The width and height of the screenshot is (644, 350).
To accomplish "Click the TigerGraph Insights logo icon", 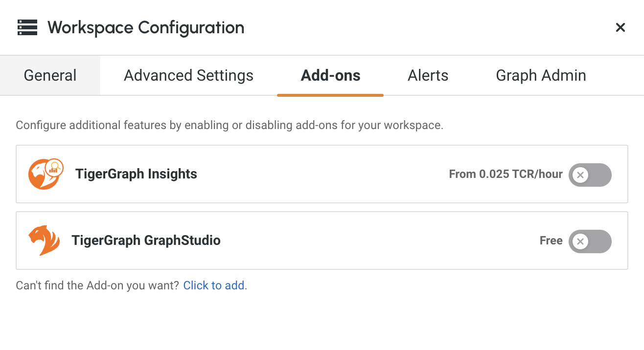I will [45, 174].
